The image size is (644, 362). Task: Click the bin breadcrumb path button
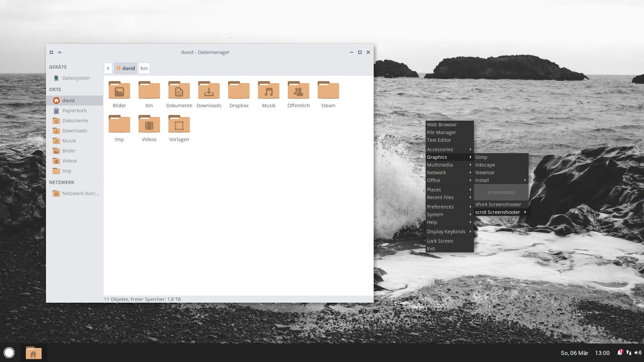pos(144,68)
